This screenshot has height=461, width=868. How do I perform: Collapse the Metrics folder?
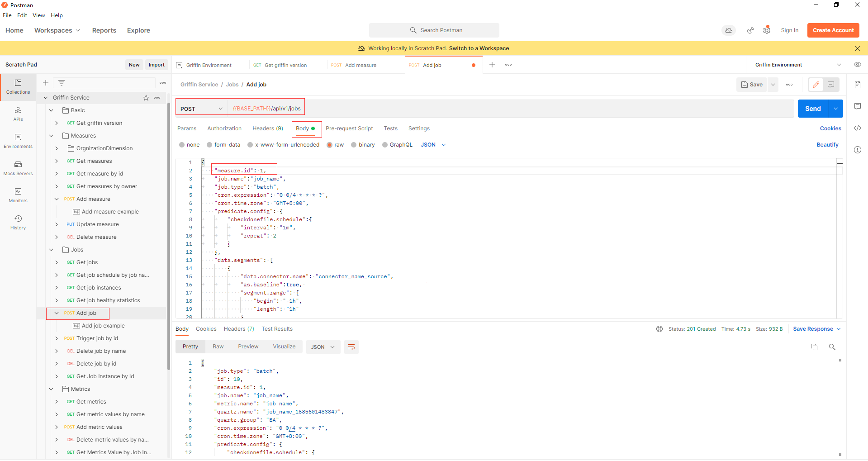coord(51,389)
